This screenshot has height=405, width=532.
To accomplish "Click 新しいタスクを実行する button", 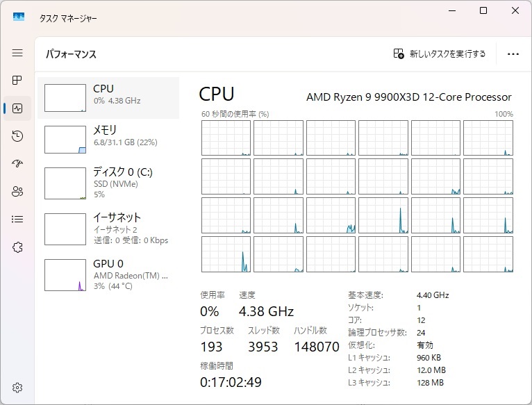I will [440, 54].
